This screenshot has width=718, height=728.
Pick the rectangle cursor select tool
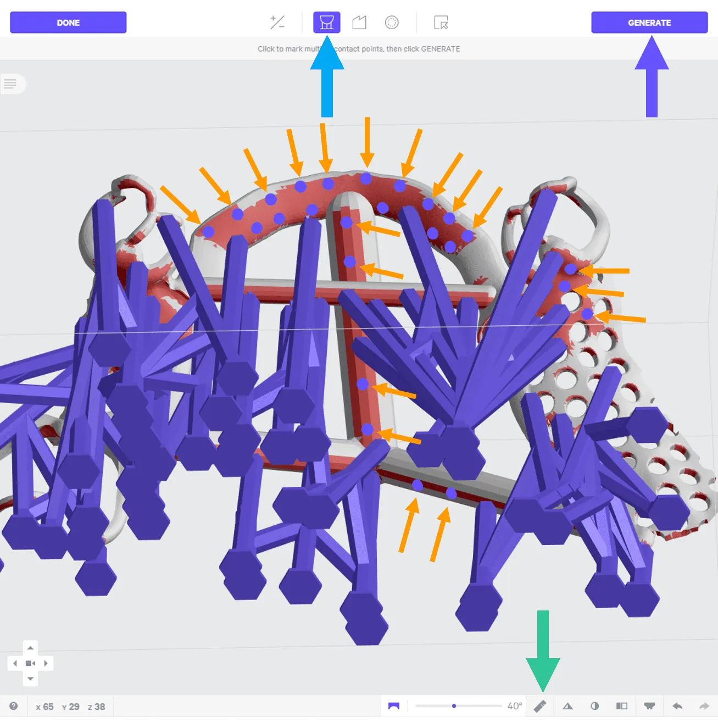tap(441, 23)
